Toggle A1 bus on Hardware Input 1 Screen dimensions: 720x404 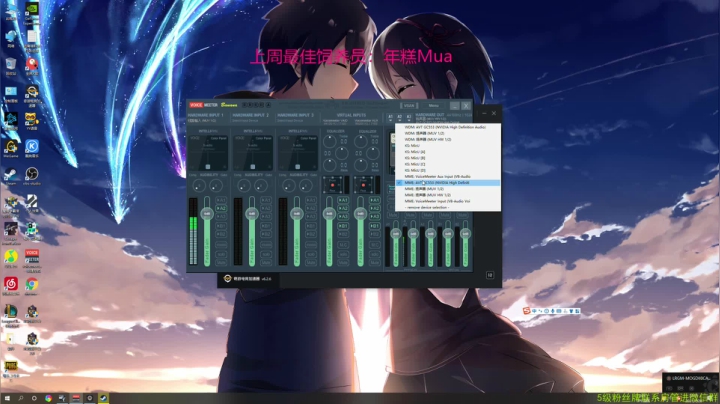tap(221, 200)
